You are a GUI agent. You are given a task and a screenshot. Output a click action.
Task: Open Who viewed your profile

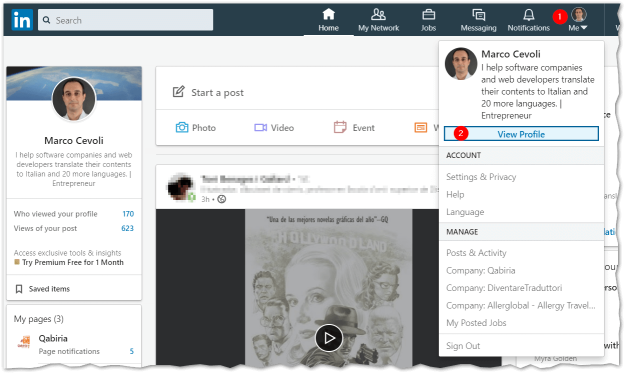click(x=55, y=214)
